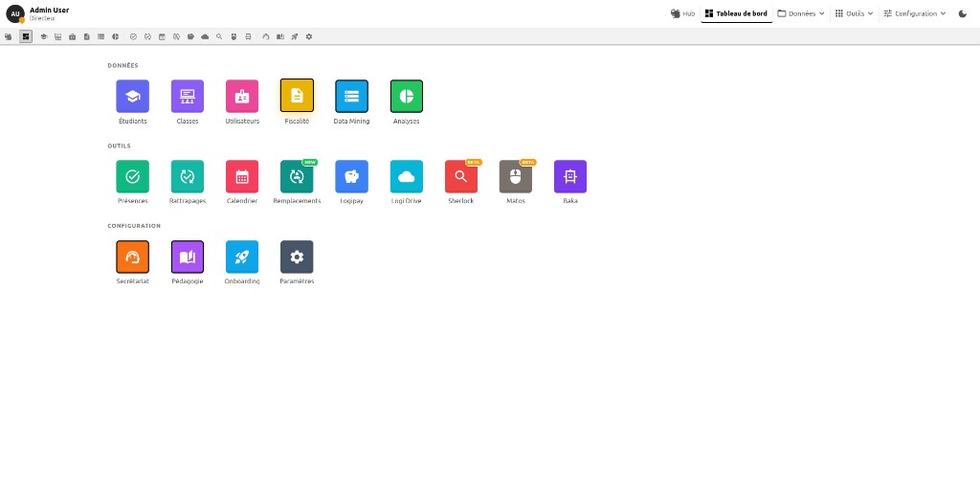Click the Admin User avatar
Viewport: 980px width, 494px height.
point(15,13)
